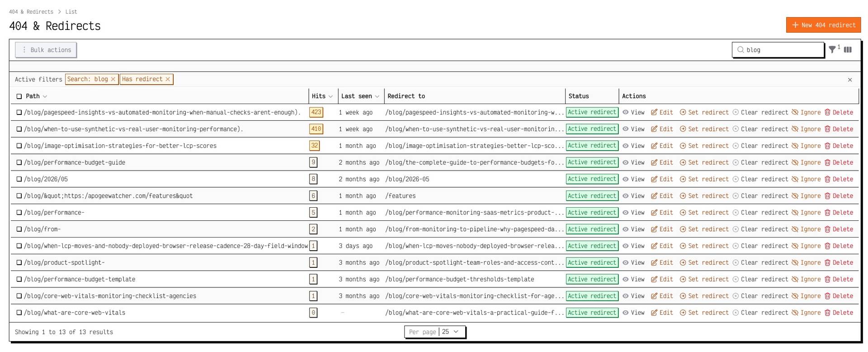The height and width of the screenshot is (352, 868).
Task: Open the Bulk actions dropdown
Action: click(x=46, y=50)
